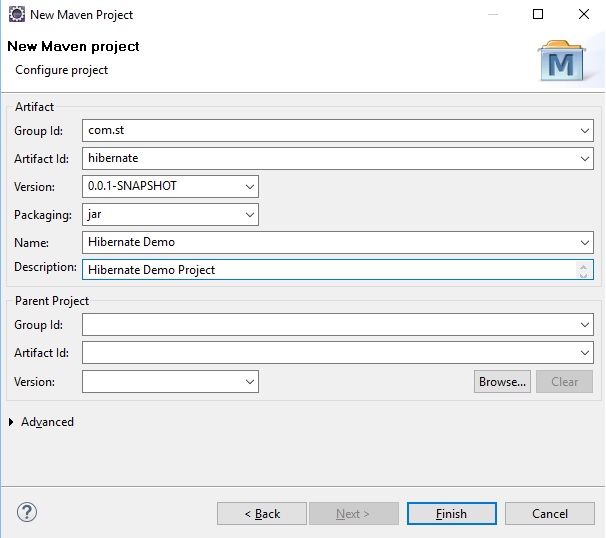Viewport: 606px width, 538px height.
Task: Click the Eclipse icon in title bar
Action: pyautogui.click(x=17, y=14)
